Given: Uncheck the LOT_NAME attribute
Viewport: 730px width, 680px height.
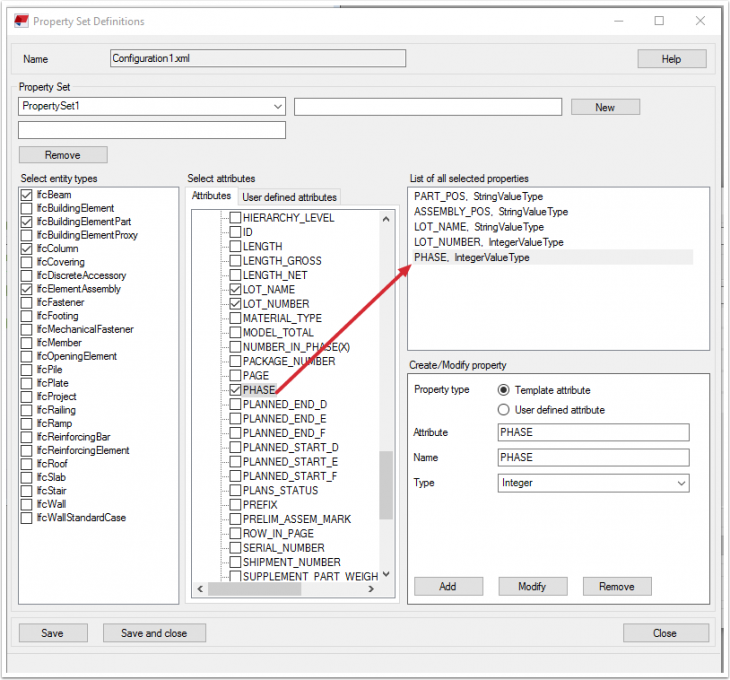Looking at the screenshot, I should pos(235,289).
